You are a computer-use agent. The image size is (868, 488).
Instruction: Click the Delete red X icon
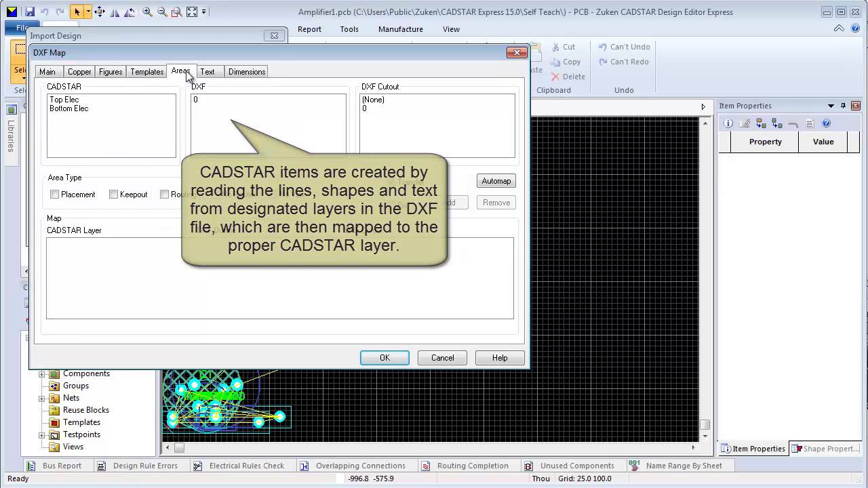[555, 77]
